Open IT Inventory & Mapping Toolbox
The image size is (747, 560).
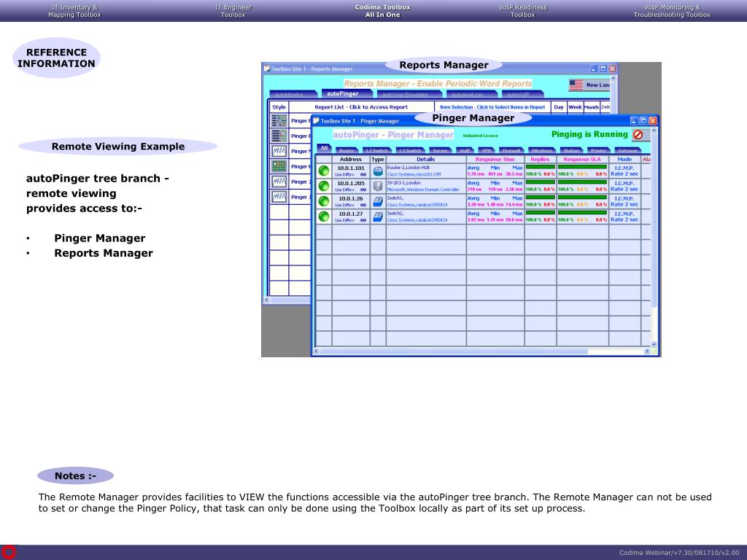tap(74, 11)
